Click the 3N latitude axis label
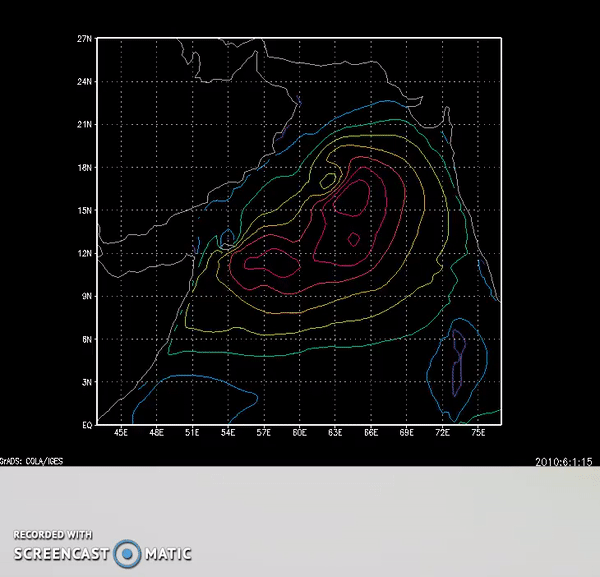 pos(87,382)
